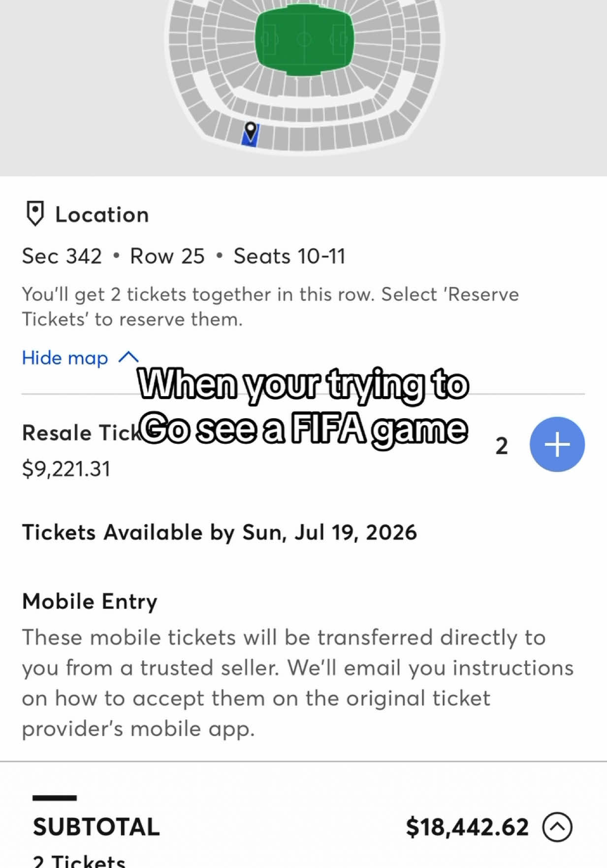Tap the '2 Tickets' text under subtotal
The width and height of the screenshot is (607, 868).
pyautogui.click(x=79, y=860)
